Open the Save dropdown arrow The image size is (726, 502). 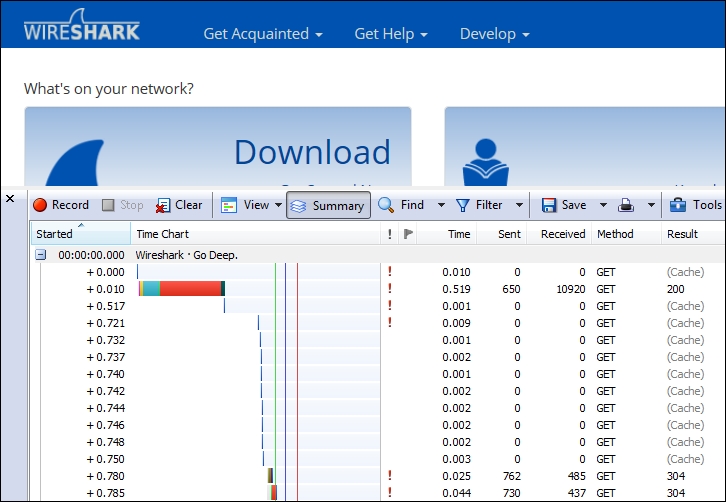pyautogui.click(x=603, y=205)
